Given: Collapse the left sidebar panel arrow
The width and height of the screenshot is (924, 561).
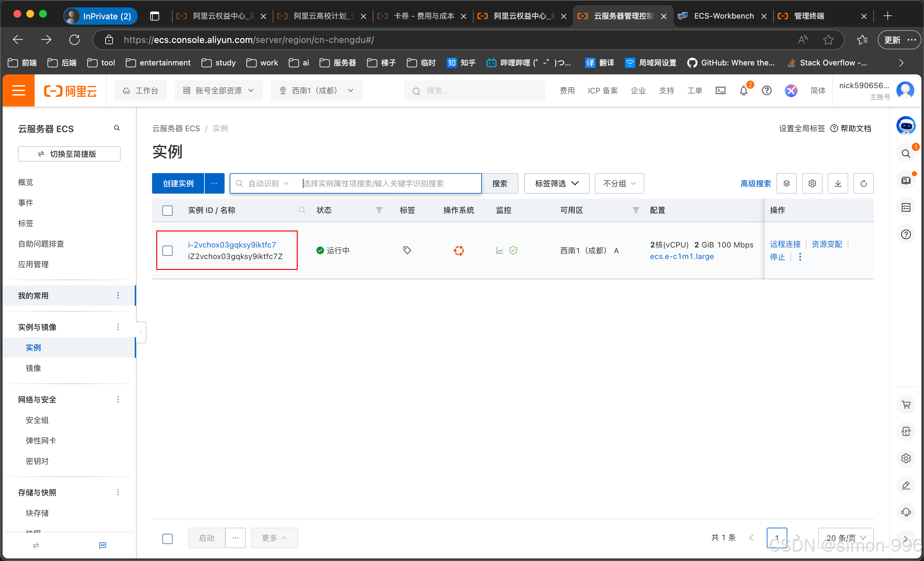Looking at the screenshot, I should tap(141, 332).
